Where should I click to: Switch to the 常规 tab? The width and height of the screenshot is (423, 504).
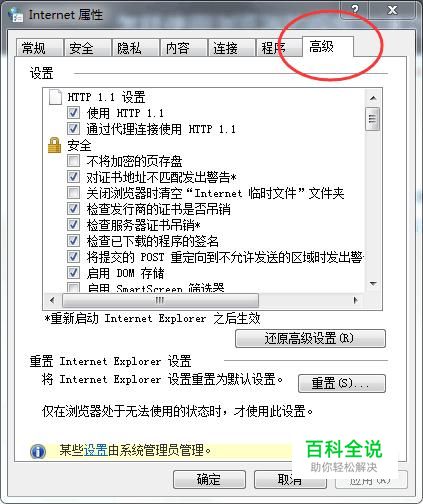point(40,48)
